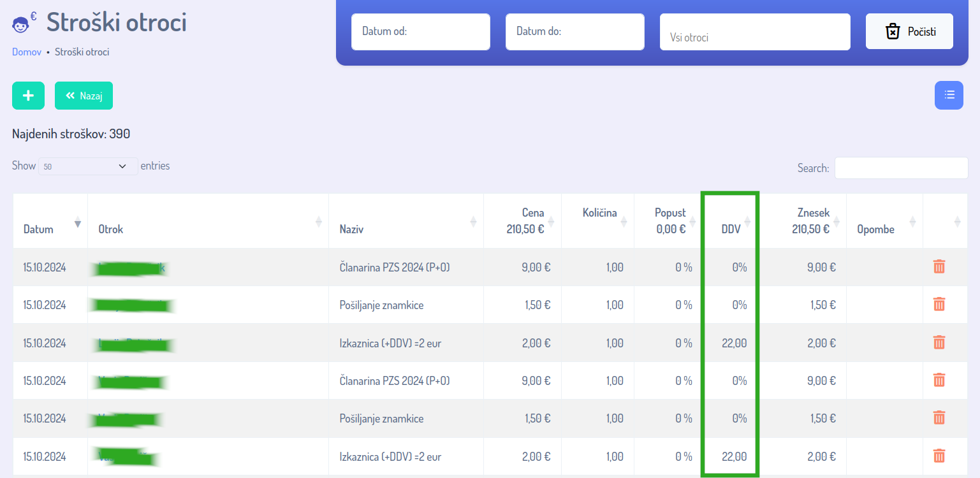Focus the Datum do date field
The width and height of the screenshot is (980, 478).
pyautogui.click(x=574, y=32)
